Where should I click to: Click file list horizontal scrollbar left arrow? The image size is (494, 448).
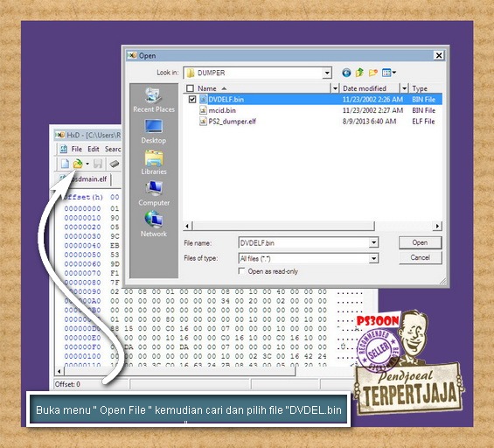click(187, 226)
